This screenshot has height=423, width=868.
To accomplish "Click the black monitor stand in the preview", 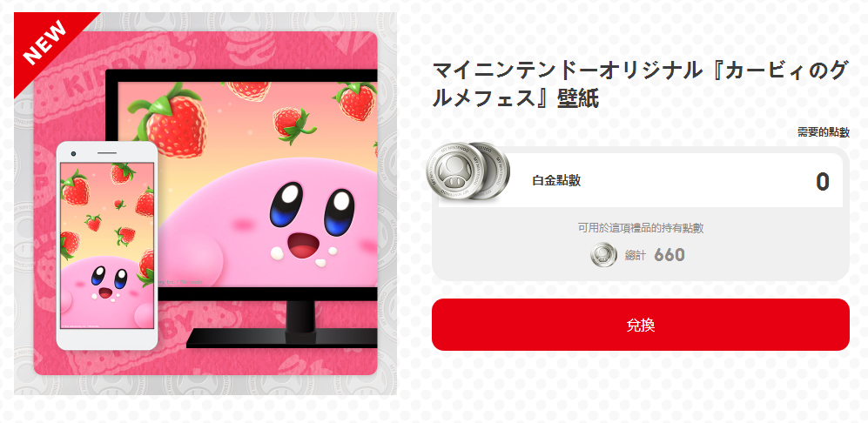I will (x=282, y=326).
